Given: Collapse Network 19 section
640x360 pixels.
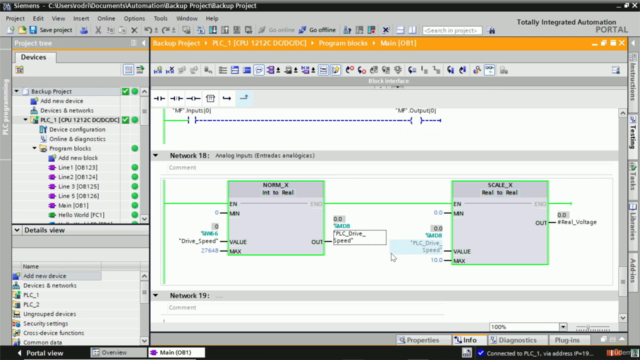Looking at the screenshot, I should tap(156, 296).
